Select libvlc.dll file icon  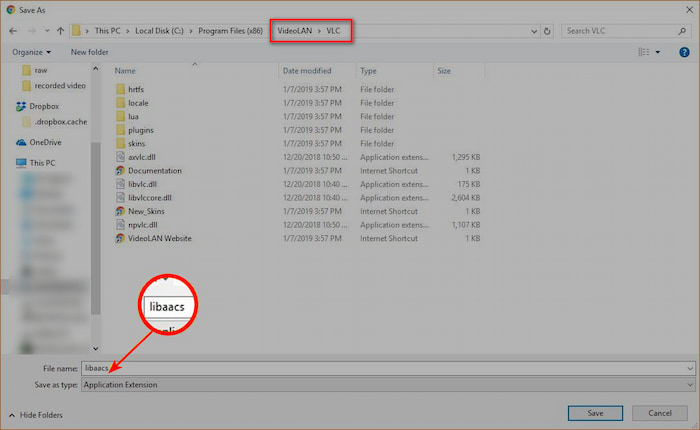click(120, 184)
